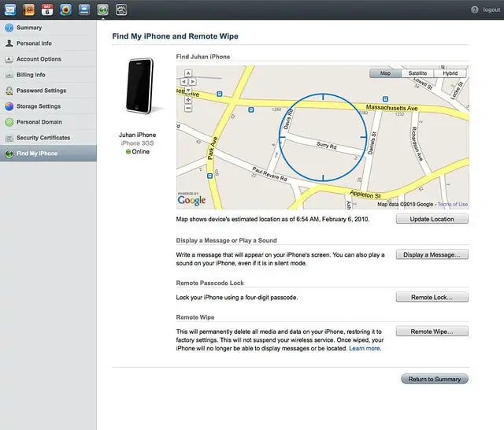Select Find My iPhone in sidebar
The width and height of the screenshot is (504, 430).
48,154
